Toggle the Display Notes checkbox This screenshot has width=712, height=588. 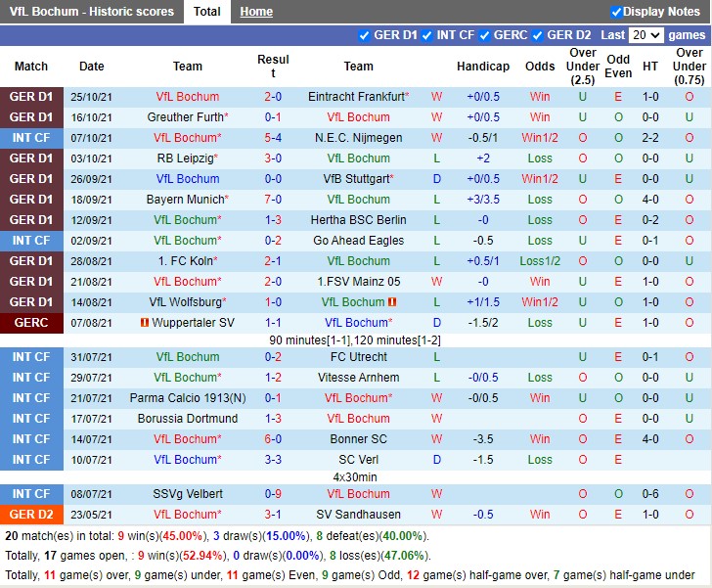(616, 12)
